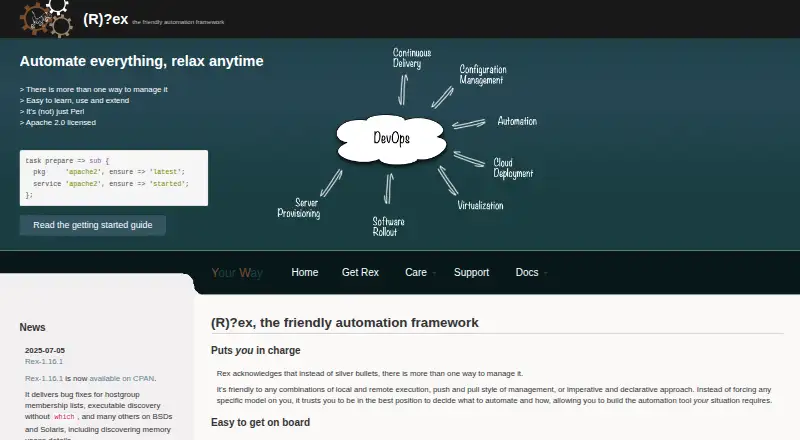800x440 pixels.
Task: Open the Support menu item
Action: click(471, 273)
